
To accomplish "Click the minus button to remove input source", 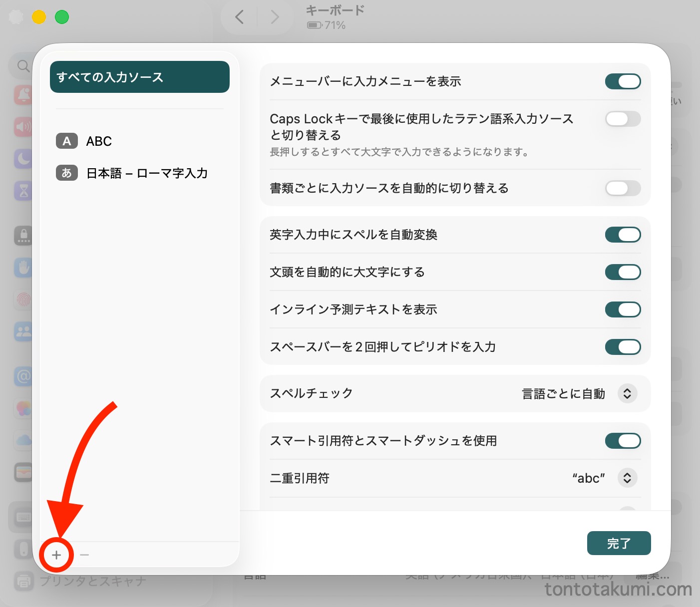I will pyautogui.click(x=84, y=555).
